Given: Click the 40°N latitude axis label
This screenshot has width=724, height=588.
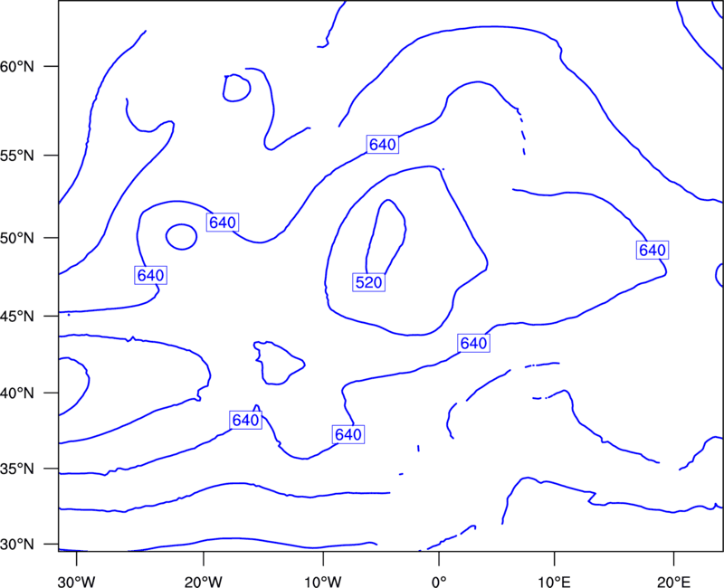Looking at the screenshot, I should pos(17,394).
